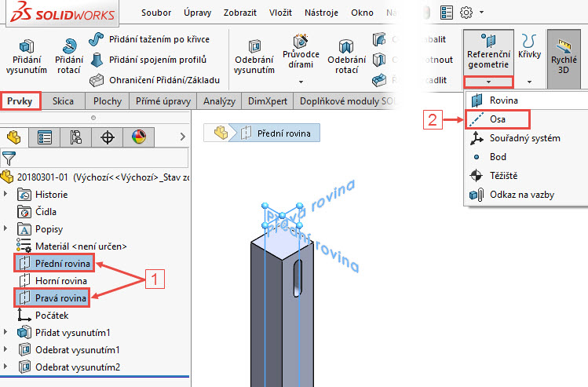
Task: Open the DimXpertManager crosshair tab
Action: (108, 137)
